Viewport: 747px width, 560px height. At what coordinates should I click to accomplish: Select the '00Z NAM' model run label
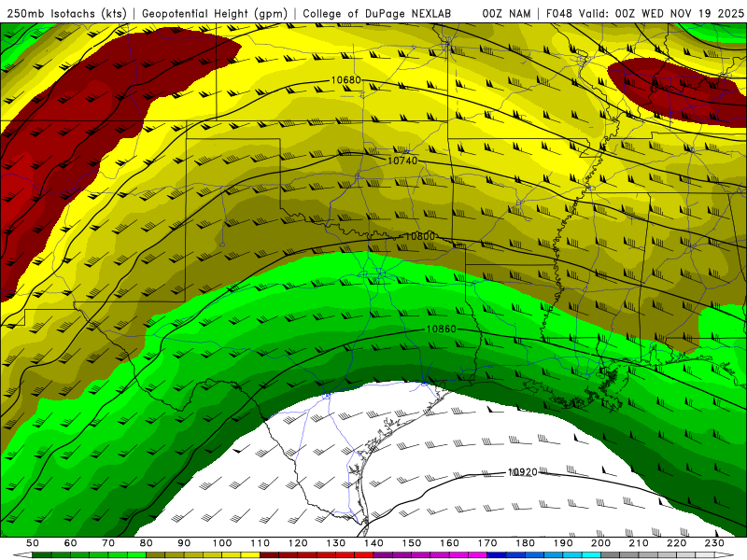pyautogui.click(x=506, y=14)
